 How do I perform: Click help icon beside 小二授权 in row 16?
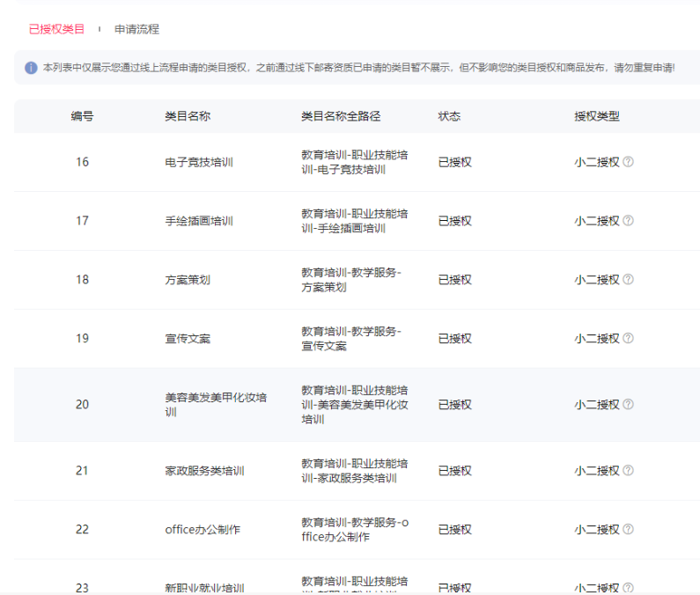click(x=628, y=162)
